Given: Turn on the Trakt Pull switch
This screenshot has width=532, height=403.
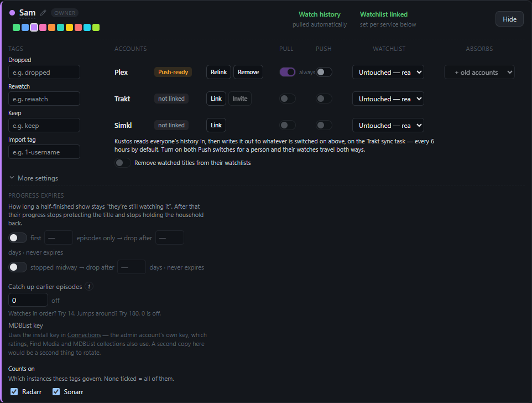Looking at the screenshot, I should (288, 99).
